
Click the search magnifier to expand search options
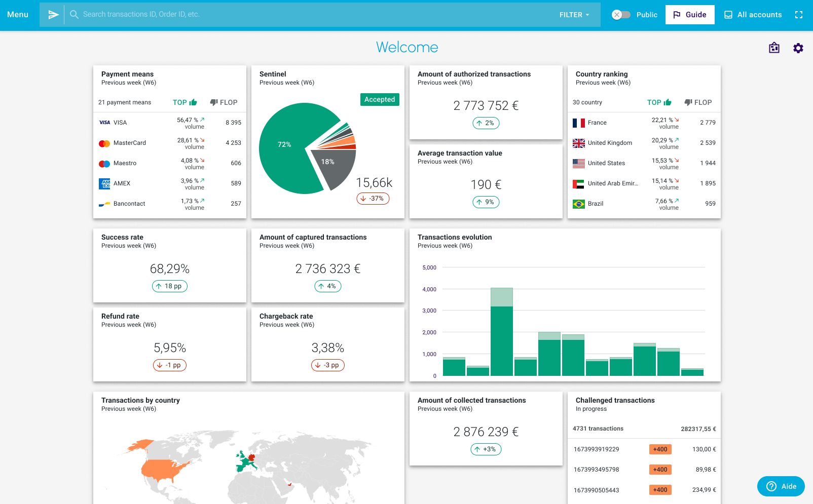click(x=74, y=14)
